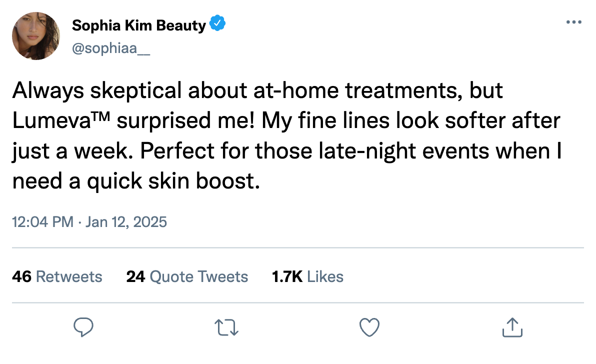The width and height of the screenshot is (596, 364).
Task: Click the 12:04 PM timestamp
Action: [43, 222]
